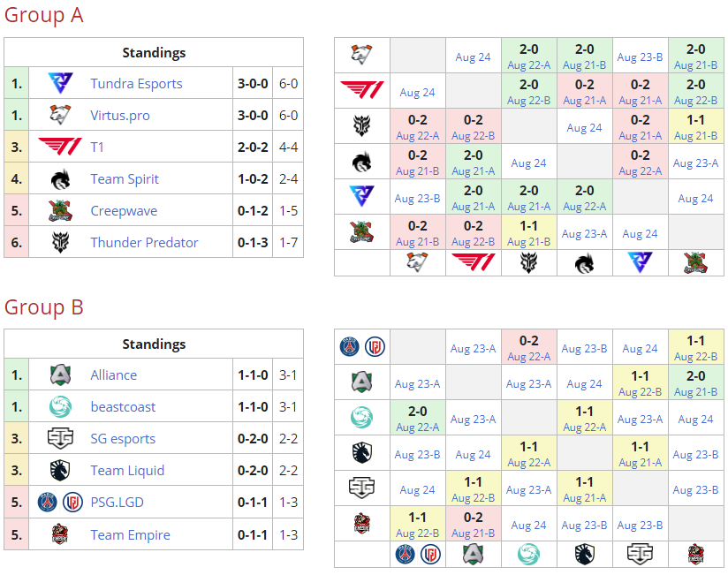Open the Team Spirit team link
This screenshot has width=728, height=575.
pos(125,179)
